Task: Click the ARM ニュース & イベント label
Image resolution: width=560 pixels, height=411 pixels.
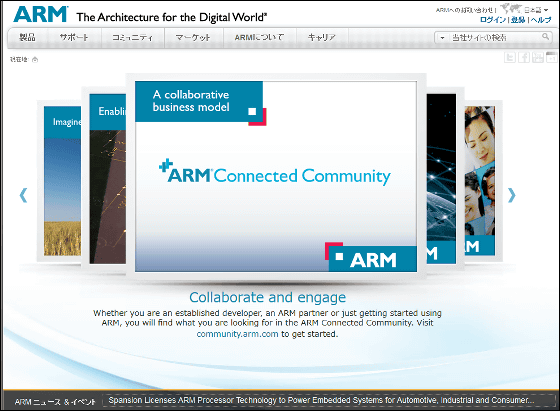Action: [x=55, y=402]
